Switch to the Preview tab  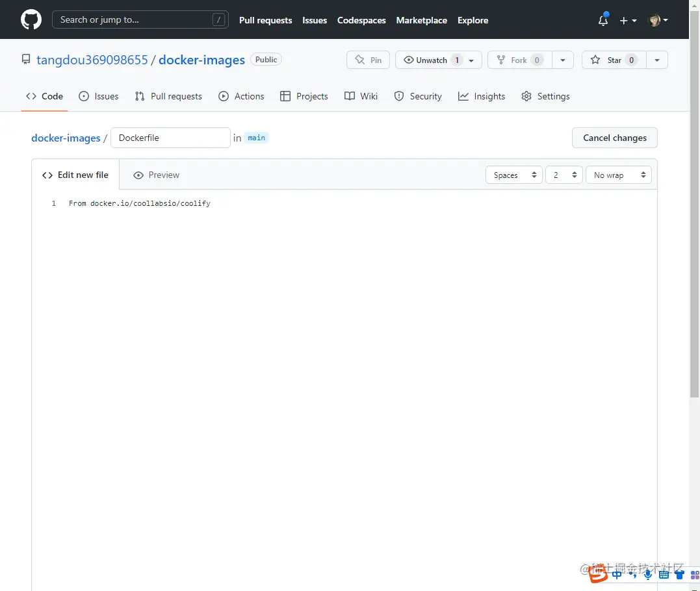pyautogui.click(x=156, y=175)
